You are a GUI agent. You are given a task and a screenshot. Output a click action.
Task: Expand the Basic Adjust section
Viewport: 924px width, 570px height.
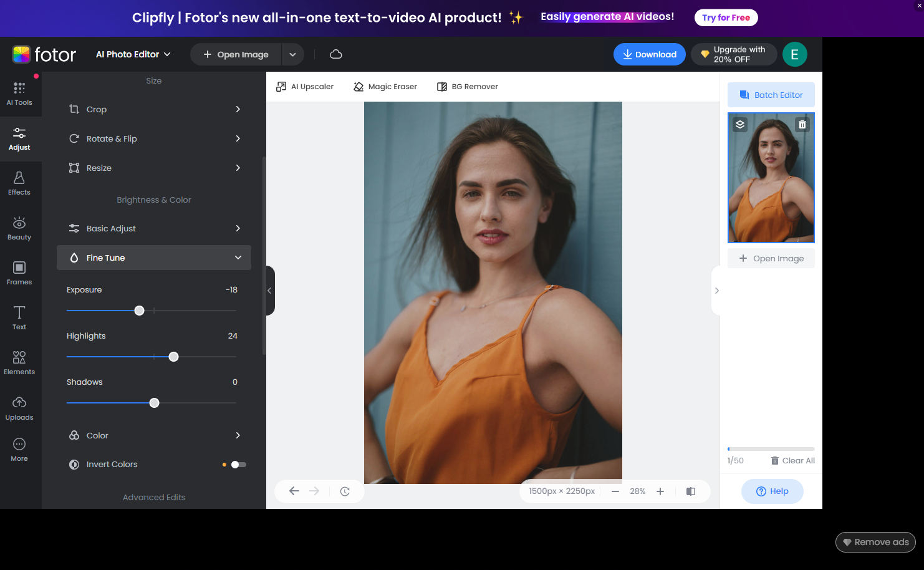153,228
